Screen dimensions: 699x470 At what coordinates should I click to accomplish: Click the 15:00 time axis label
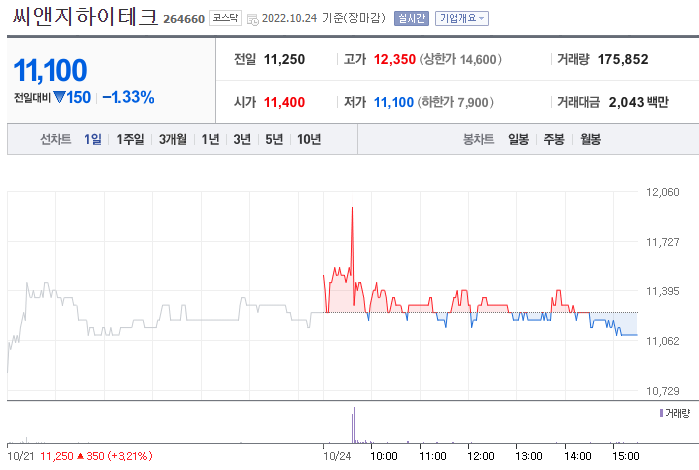(625, 456)
